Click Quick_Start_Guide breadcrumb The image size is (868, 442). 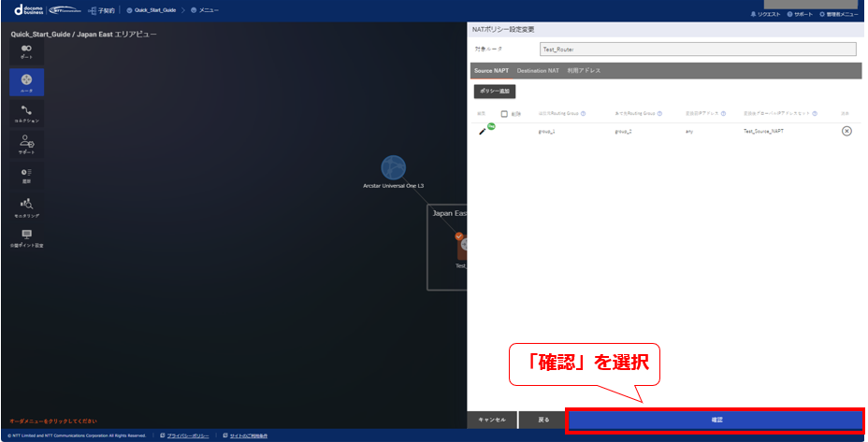(x=152, y=10)
